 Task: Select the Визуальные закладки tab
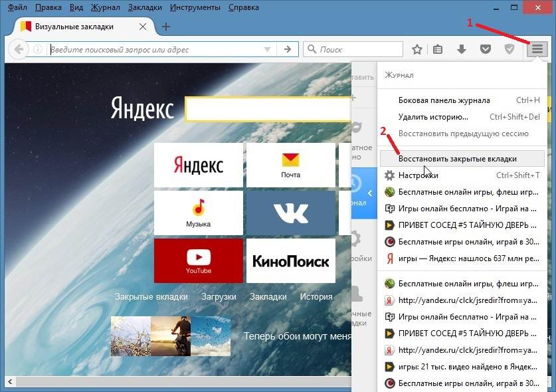point(83,27)
